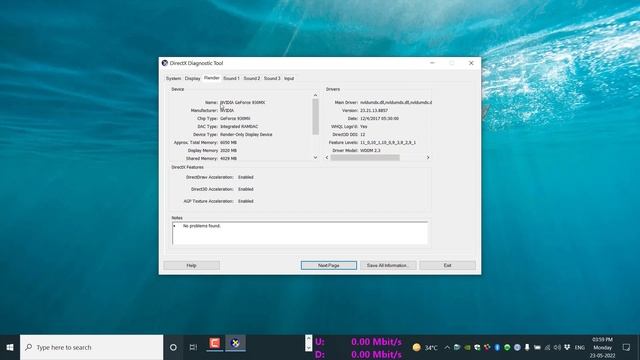The width and height of the screenshot is (640, 360).
Task: Click the download speed 0.00 Mbit/s readout
Action: click(x=376, y=354)
